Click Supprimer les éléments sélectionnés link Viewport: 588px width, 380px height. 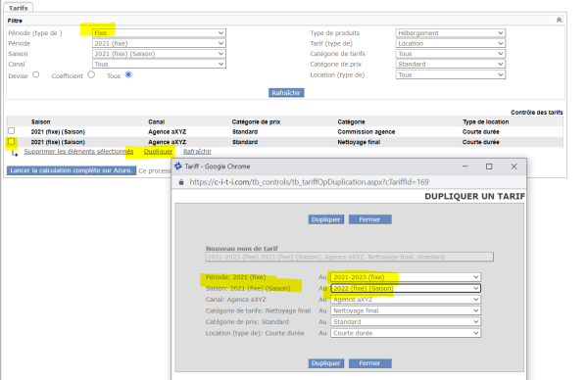(x=78, y=152)
